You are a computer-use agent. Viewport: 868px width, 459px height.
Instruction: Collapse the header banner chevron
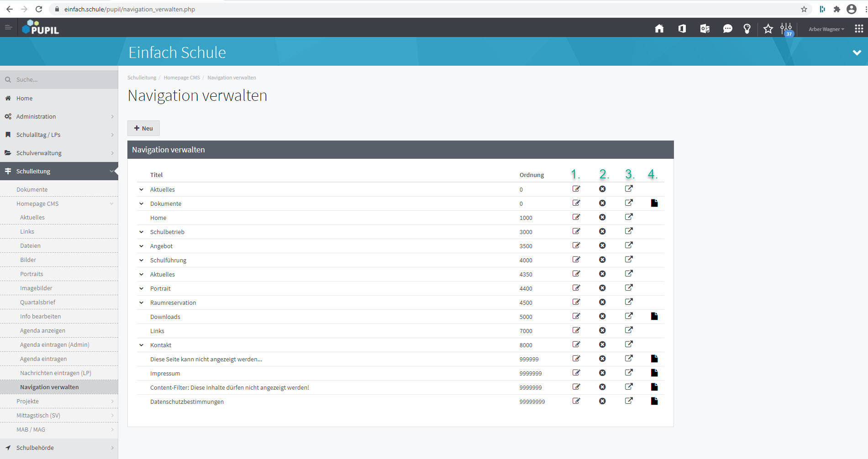(x=857, y=52)
